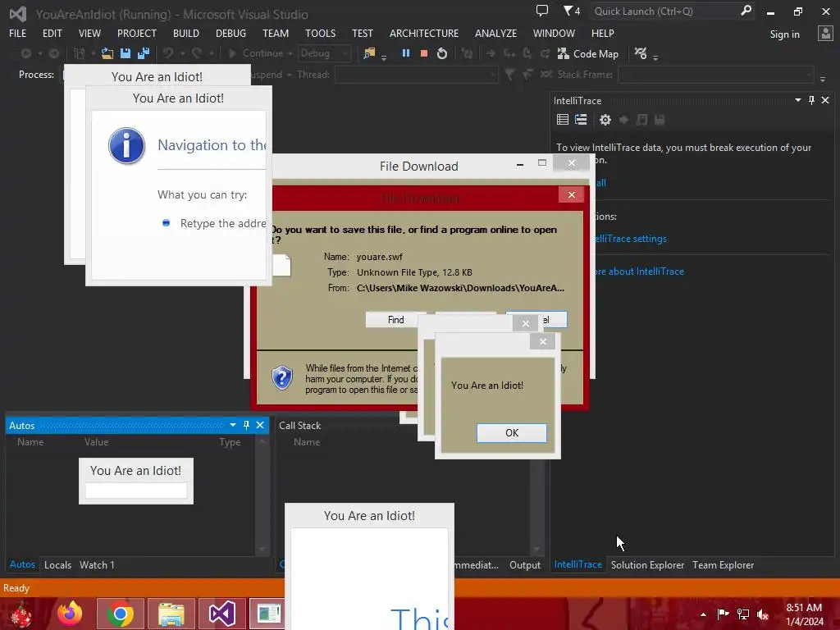This screenshot has width=840, height=630.
Task: Switch to the Solution Explorer tab
Action: click(x=647, y=564)
